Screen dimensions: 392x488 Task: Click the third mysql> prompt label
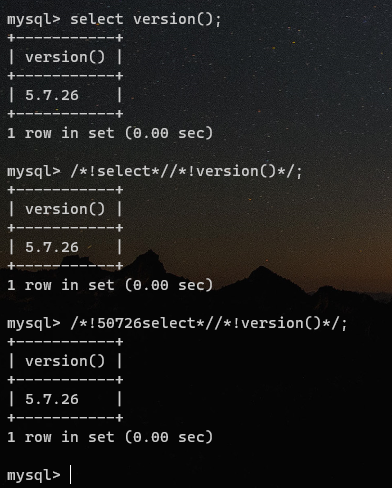(x=34, y=324)
